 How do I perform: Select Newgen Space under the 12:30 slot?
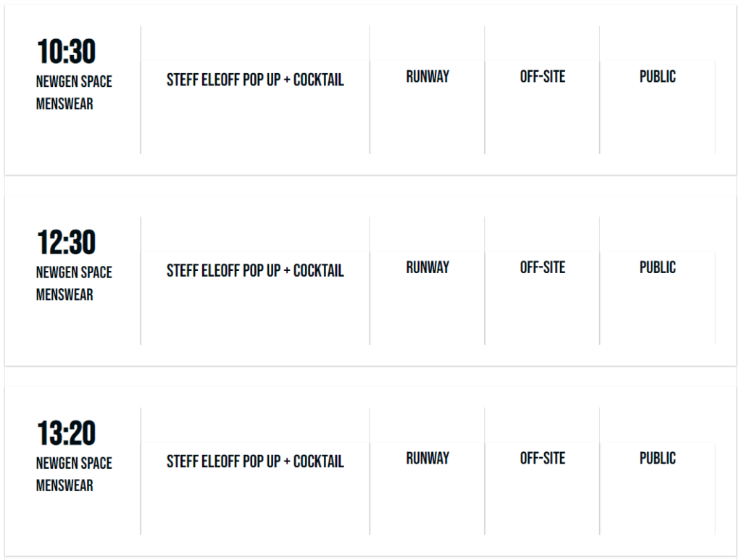(74, 272)
